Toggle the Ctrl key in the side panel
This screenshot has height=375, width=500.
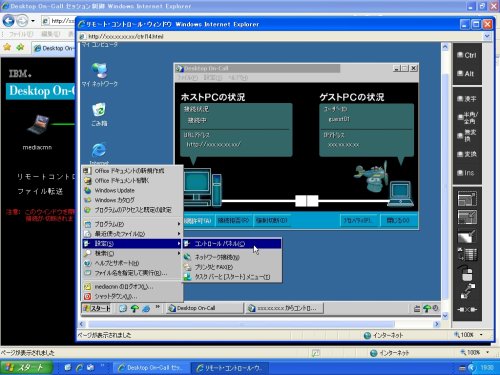coord(467,55)
